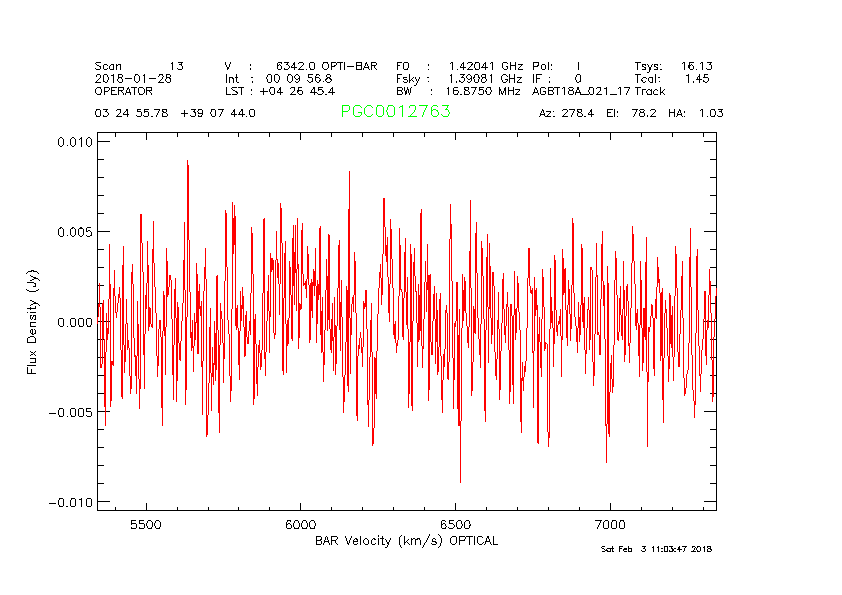Click the 6000 x-axis tick label
Screen dimensions: 842x595
pos(301,525)
